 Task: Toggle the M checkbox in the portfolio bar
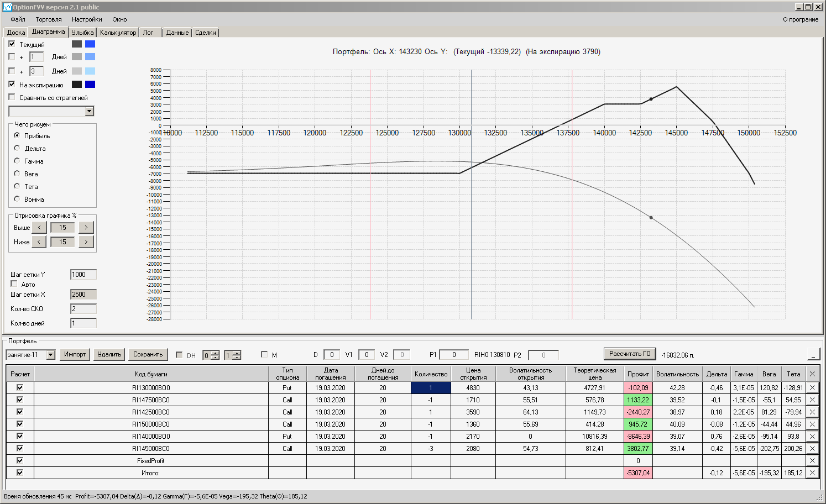pyautogui.click(x=264, y=355)
